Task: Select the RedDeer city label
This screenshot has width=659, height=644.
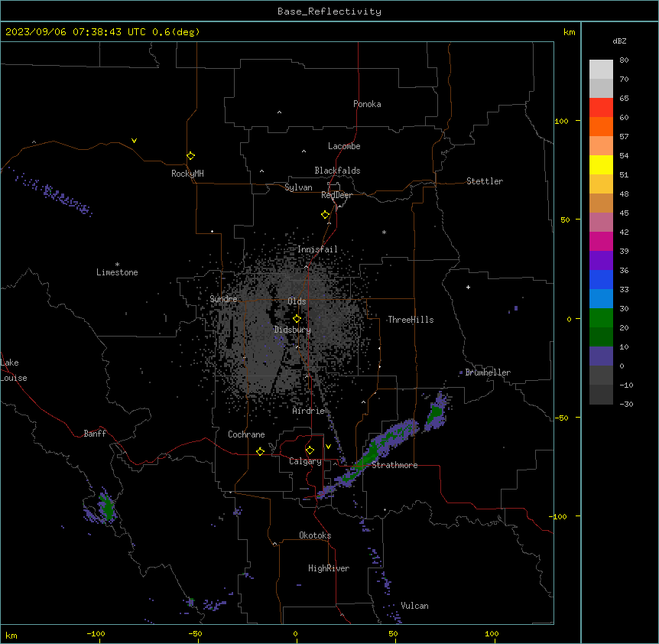Action: pos(336,195)
